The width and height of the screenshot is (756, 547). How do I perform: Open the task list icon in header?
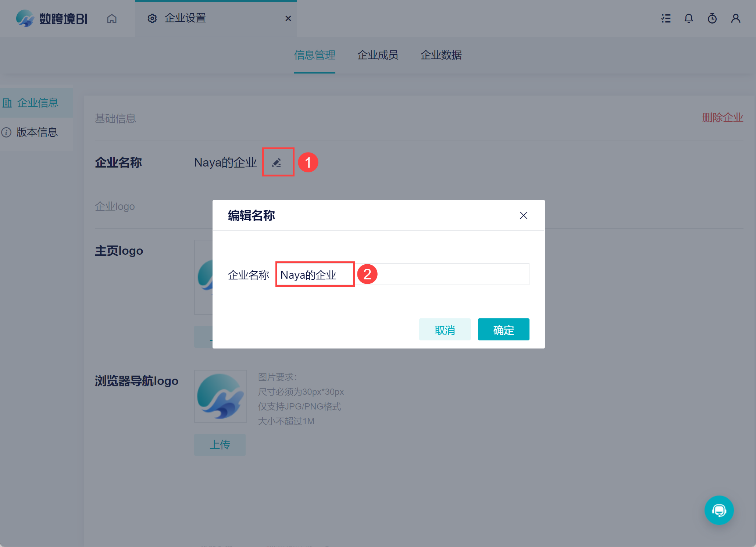(666, 18)
